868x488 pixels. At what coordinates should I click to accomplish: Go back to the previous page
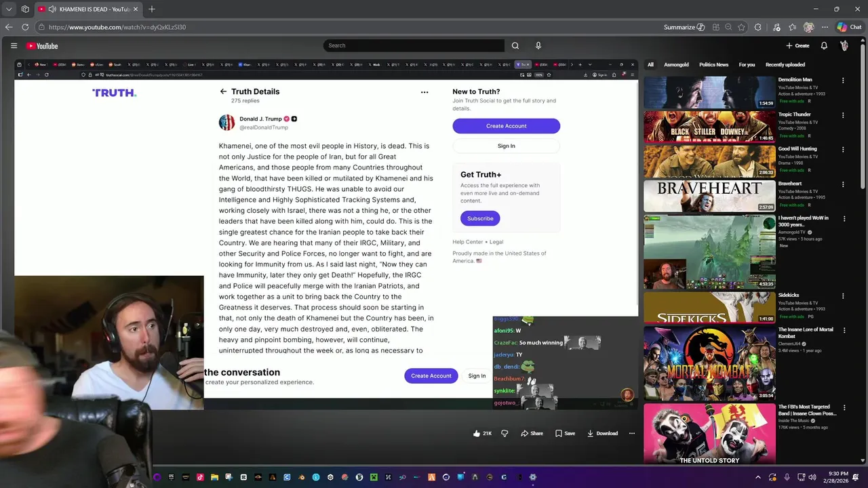click(x=9, y=27)
